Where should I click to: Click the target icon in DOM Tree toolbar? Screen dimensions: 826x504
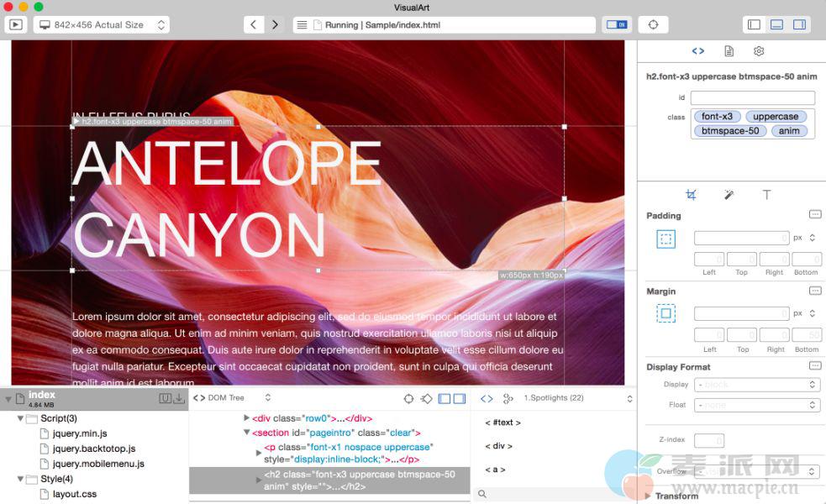coord(408,398)
